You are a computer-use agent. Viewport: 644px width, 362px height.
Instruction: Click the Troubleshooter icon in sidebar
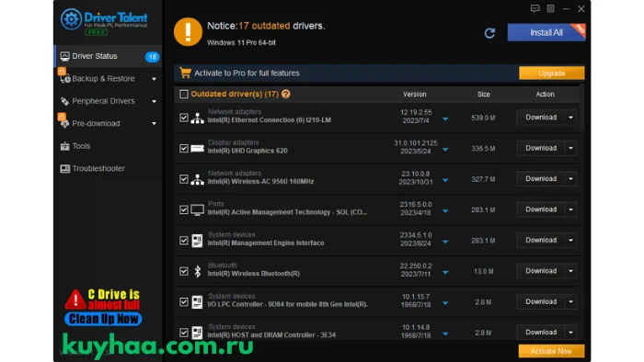tap(65, 168)
